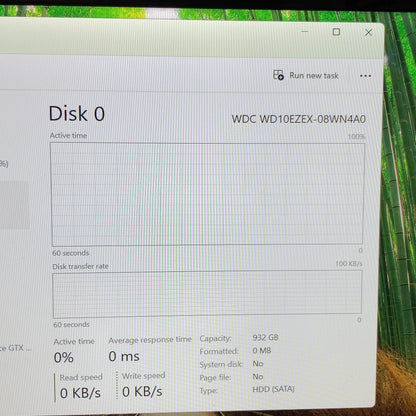The image size is (416, 416).
Task: Click the Run new task icon
Action: pos(278,75)
